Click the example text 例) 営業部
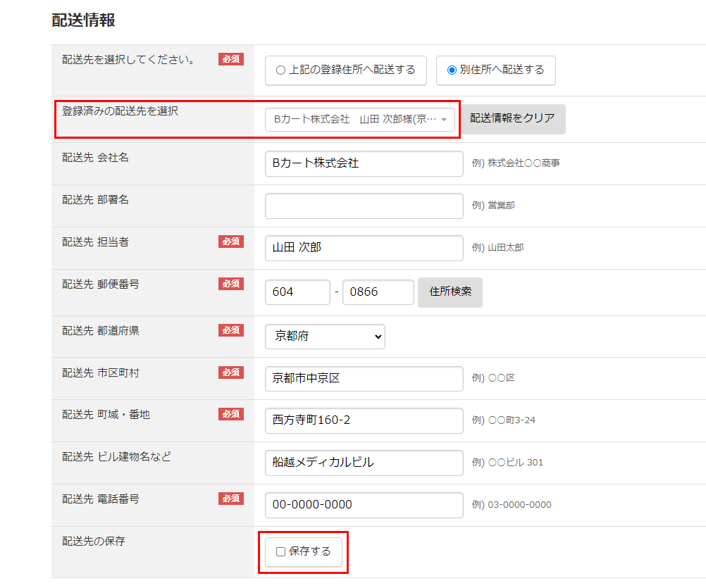The width and height of the screenshot is (706, 588). tap(493, 206)
